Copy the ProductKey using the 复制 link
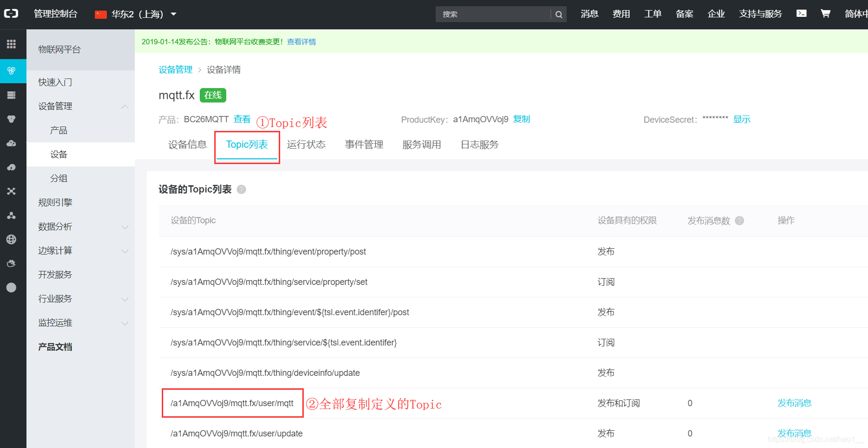The width and height of the screenshot is (868, 448). point(521,119)
